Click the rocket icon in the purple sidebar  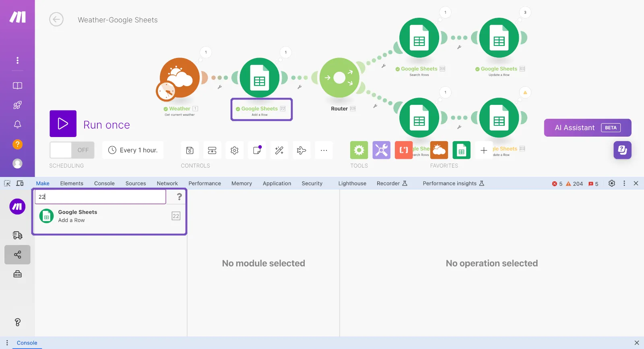pos(17,105)
